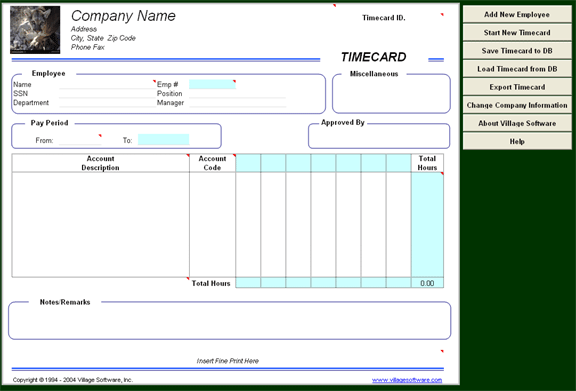
Task: Save Timecard to DB
Action: tap(517, 51)
